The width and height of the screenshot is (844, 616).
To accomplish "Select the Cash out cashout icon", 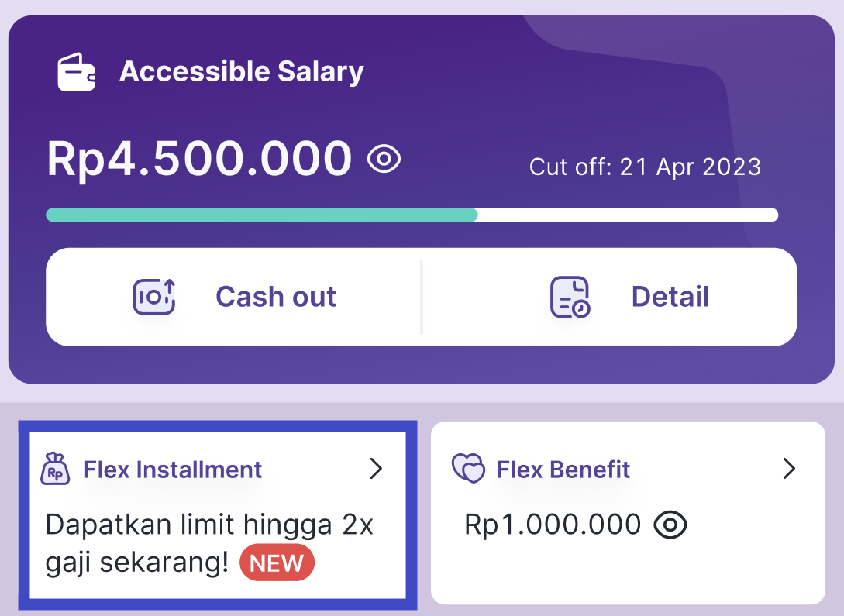I will point(153,296).
